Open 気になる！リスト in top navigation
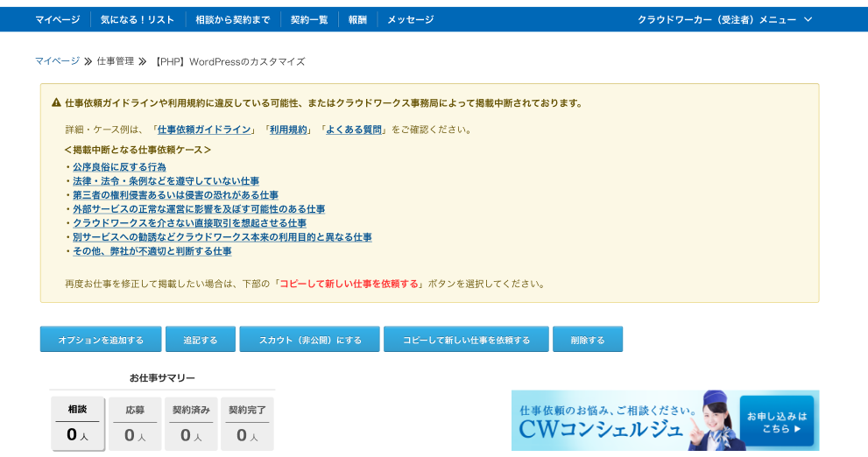Image resolution: width=868 pixels, height=457 pixels. [138, 19]
